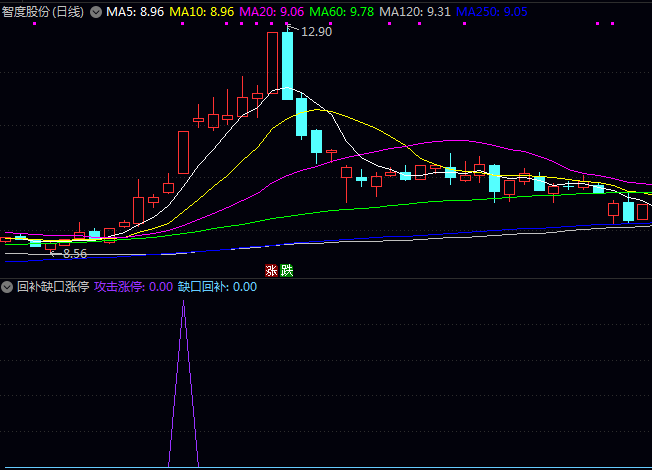Click the last cyan candlestick at right edge

click(628, 211)
